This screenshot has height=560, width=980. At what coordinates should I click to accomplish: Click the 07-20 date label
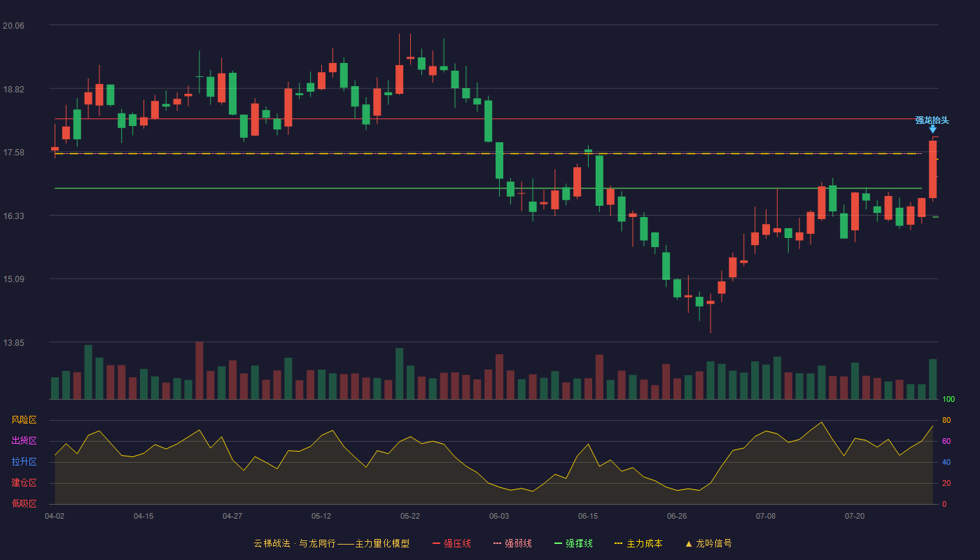tap(855, 516)
